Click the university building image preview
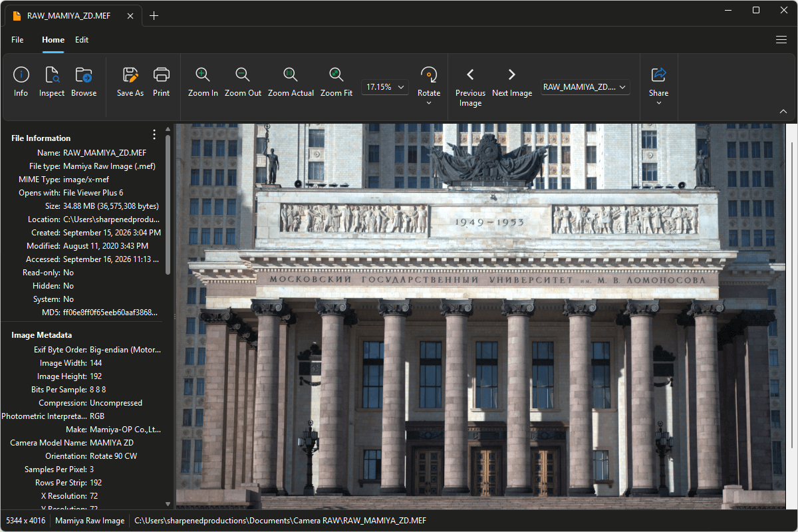Viewport: 798px width, 532px height. 480,317
